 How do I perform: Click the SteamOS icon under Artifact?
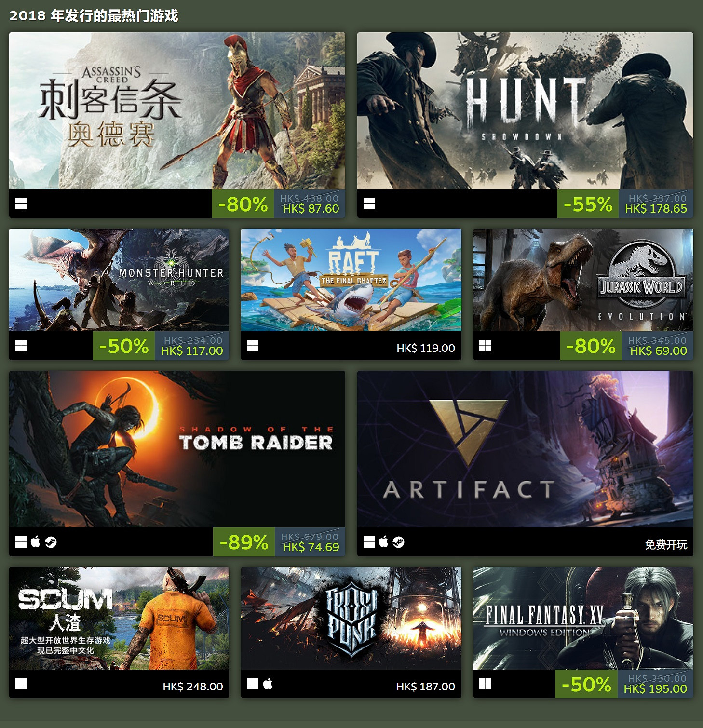pos(398,542)
